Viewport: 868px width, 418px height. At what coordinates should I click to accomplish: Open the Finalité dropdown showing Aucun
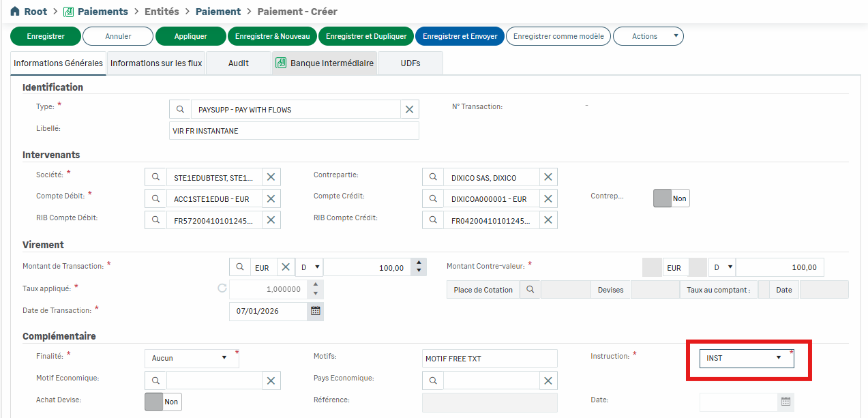(x=224, y=358)
